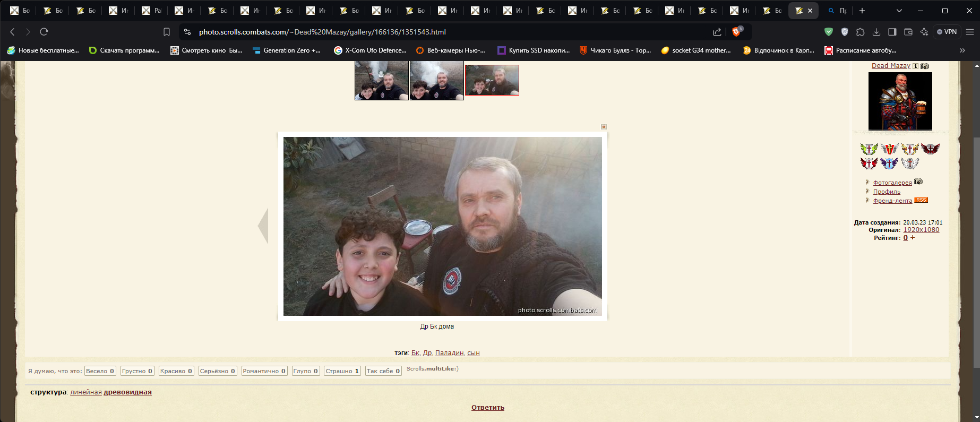Expand the tab search dropdown arrow
This screenshot has height=422, width=980.
899,11
